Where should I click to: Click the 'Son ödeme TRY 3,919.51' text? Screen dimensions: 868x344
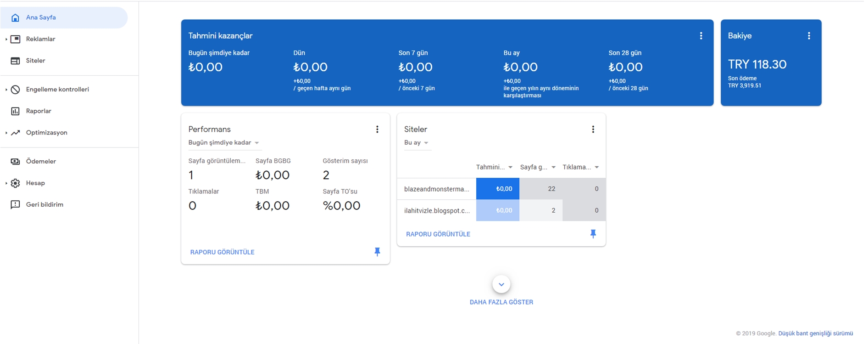point(745,82)
